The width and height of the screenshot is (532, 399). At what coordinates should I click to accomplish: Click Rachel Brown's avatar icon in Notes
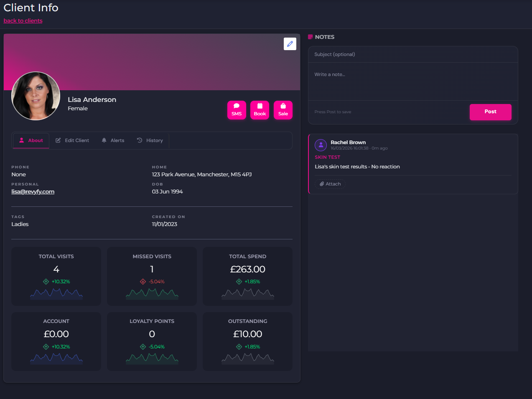321,145
